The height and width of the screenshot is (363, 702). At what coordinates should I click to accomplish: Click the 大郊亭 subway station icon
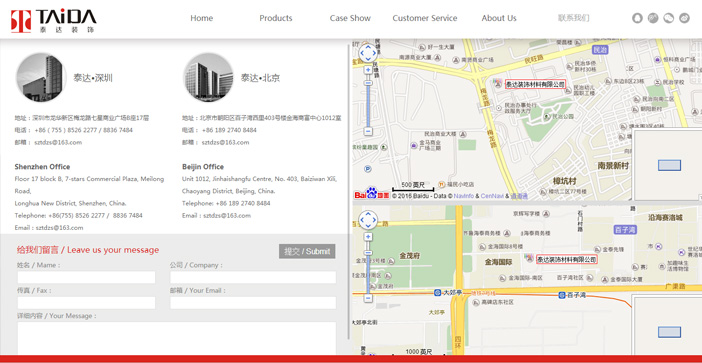pos(437,293)
